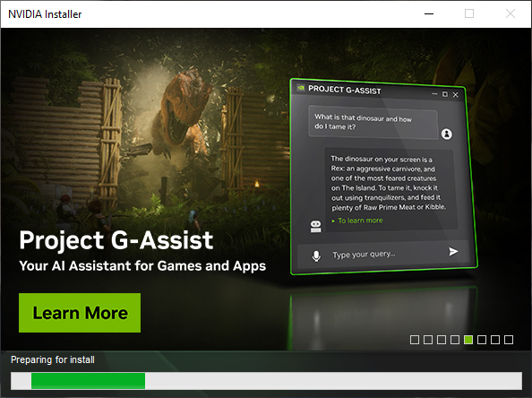Close the Project G-Assist panel
Screen dimensions: 532x398
pos(455,95)
